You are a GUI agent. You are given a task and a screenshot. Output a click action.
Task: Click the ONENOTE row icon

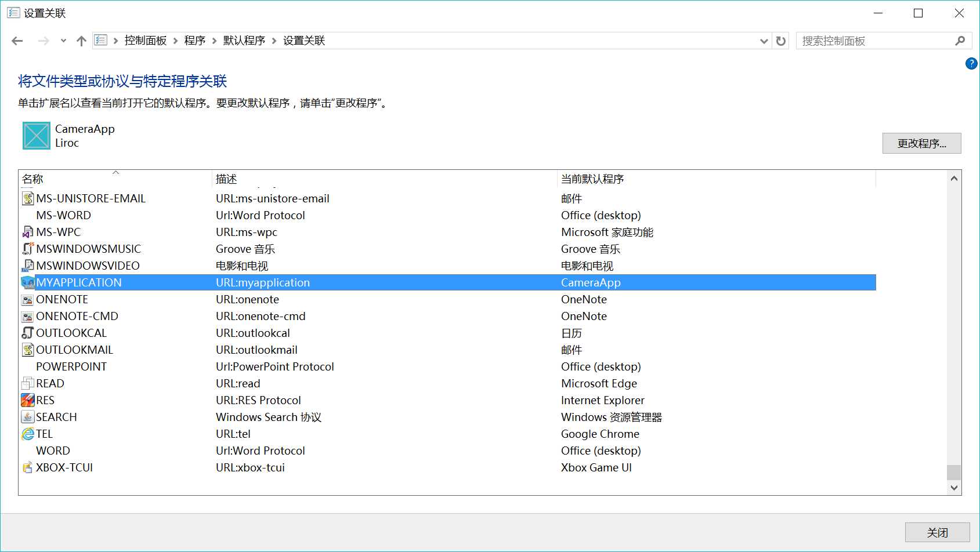point(28,299)
